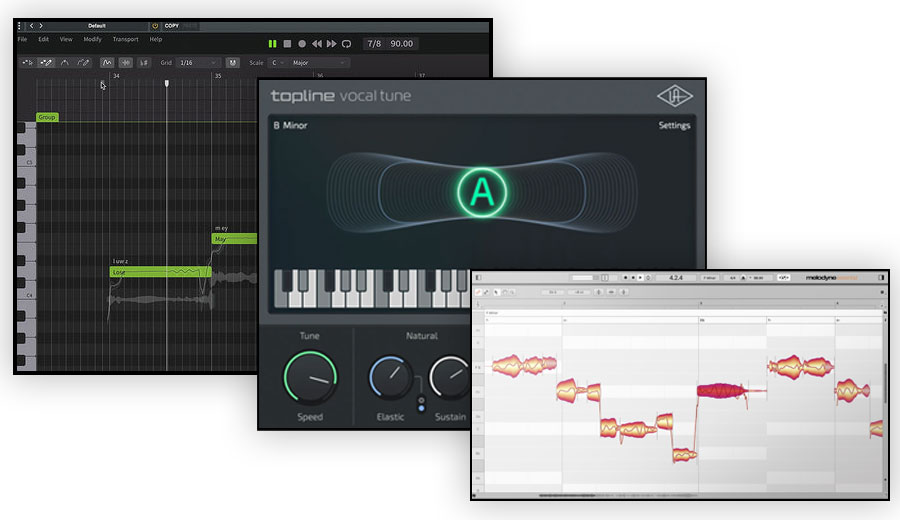
Task: Open the Grid 1/16 dropdown
Action: (x=198, y=63)
